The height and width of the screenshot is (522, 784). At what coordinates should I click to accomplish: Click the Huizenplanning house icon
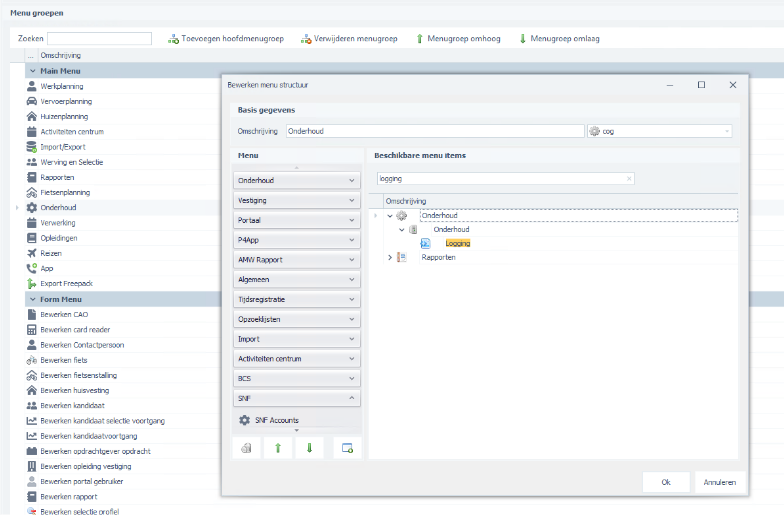[32, 116]
